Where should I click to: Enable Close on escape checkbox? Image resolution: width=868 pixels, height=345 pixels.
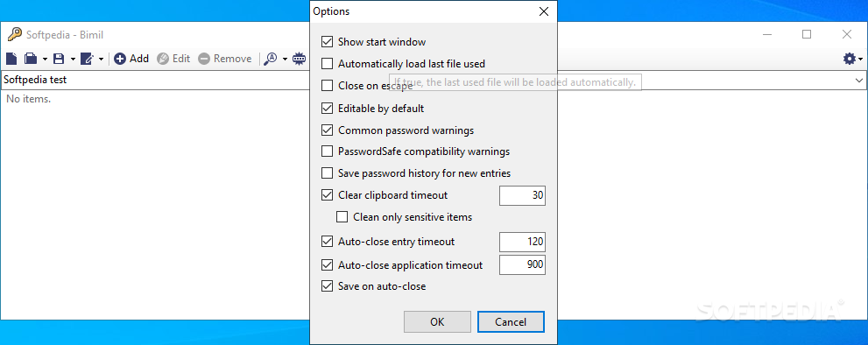point(328,85)
